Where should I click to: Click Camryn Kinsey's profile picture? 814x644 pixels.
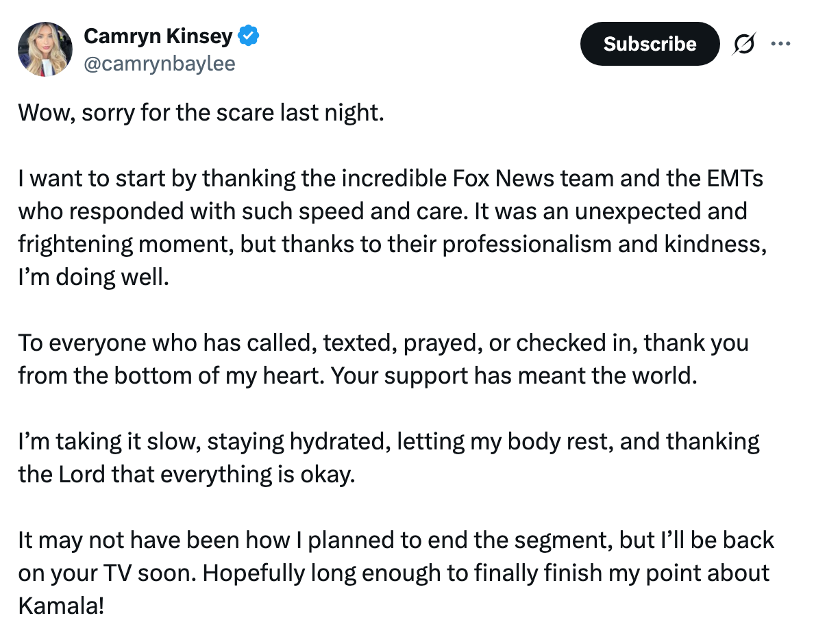(x=46, y=49)
